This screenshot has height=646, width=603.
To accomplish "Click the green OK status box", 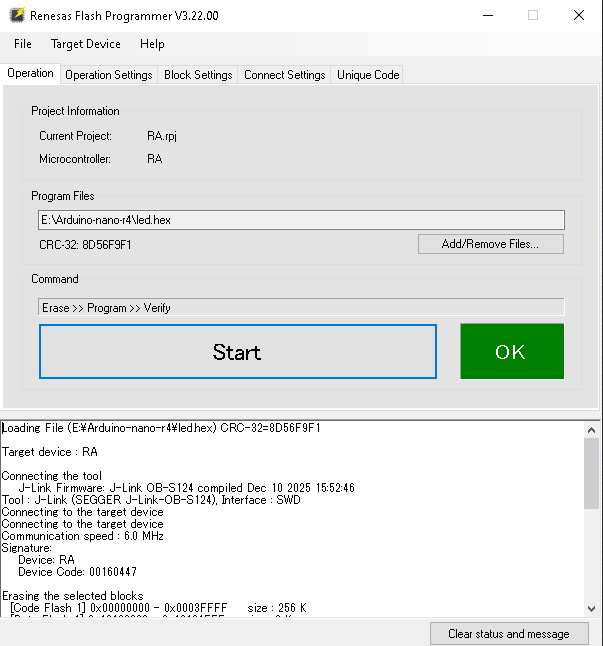I will (x=512, y=351).
